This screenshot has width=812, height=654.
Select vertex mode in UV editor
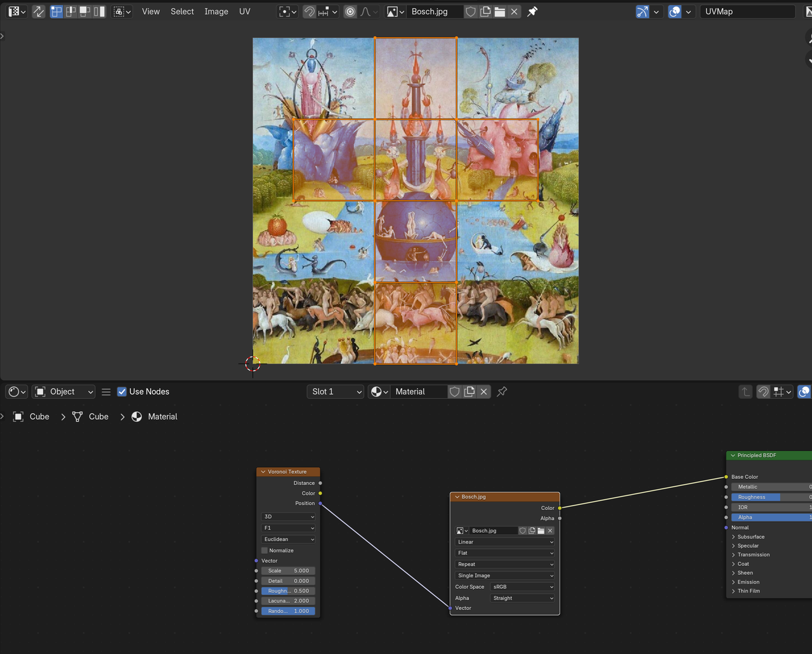point(56,11)
